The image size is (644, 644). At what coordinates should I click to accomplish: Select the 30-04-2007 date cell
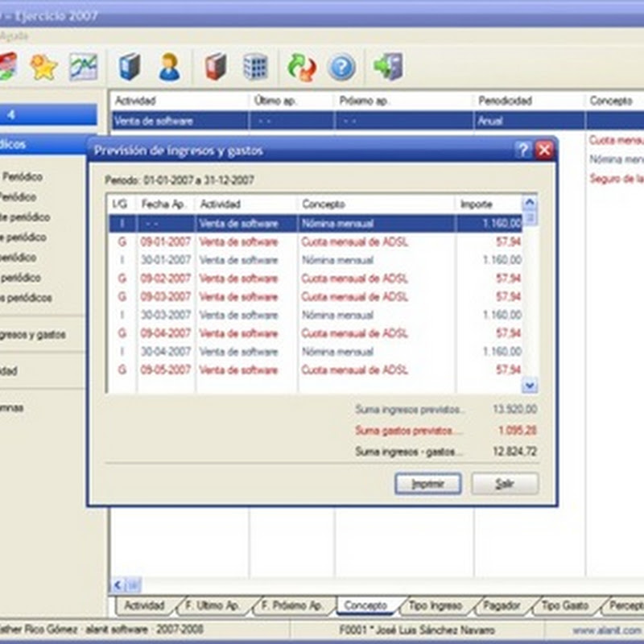click(166, 352)
